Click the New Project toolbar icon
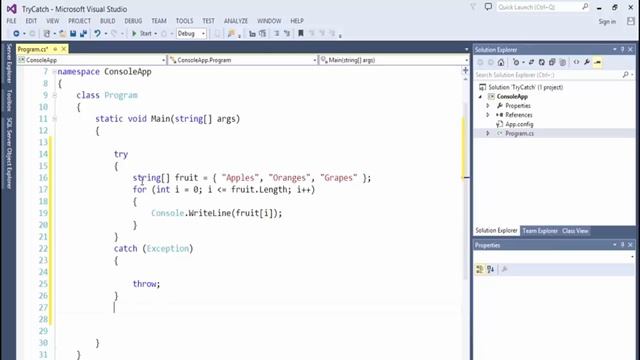 tap(47, 33)
